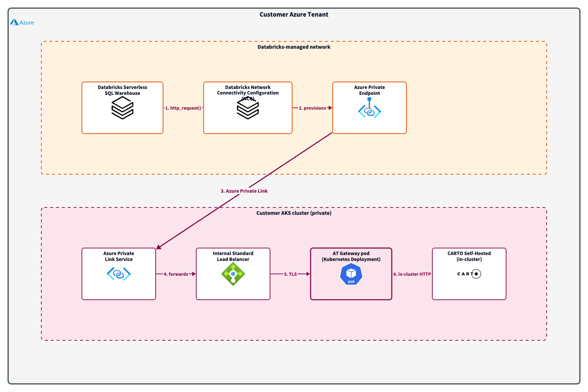Select 'Databricks Serverless SQL Warehouse' node title
This screenshot has width=588, height=392.
[x=122, y=90]
